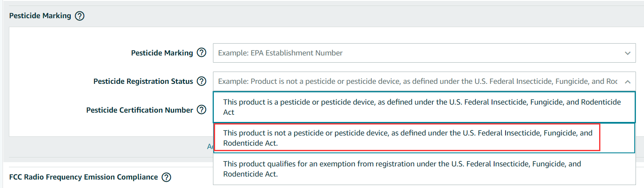Click the partially hidden 'Ad' link
The height and width of the screenshot is (188, 644).
(210, 147)
